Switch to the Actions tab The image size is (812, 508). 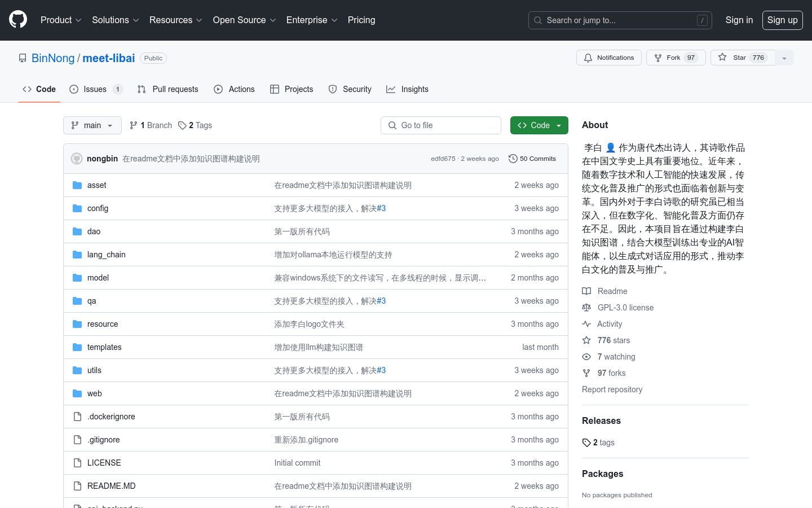[x=234, y=89]
